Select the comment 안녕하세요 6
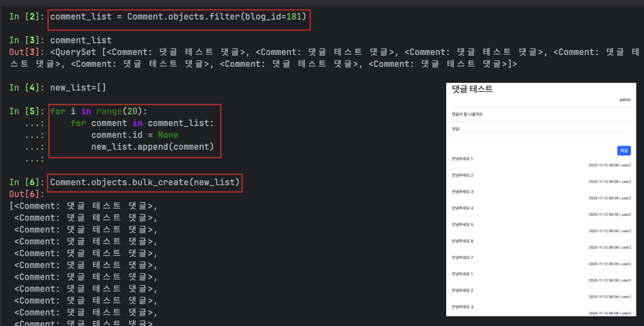644x326 pixels. pos(462,241)
